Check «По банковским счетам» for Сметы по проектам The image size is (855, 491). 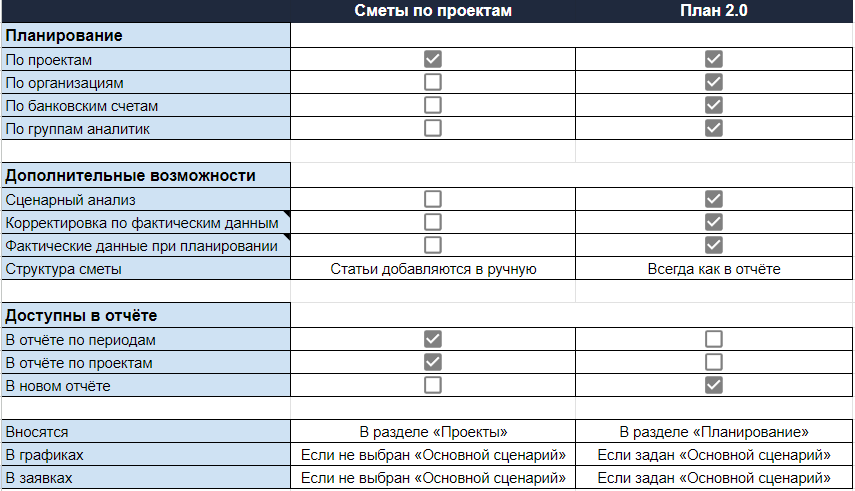(x=433, y=105)
